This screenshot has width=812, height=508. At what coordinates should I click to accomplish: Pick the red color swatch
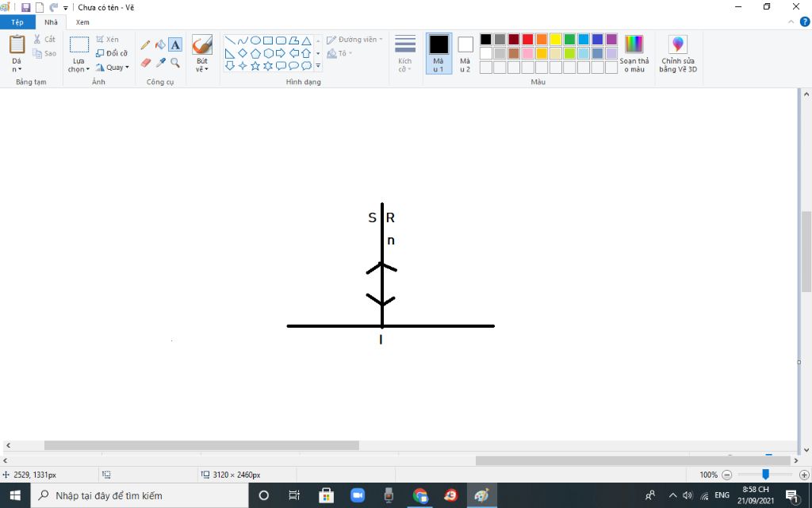tap(527, 40)
